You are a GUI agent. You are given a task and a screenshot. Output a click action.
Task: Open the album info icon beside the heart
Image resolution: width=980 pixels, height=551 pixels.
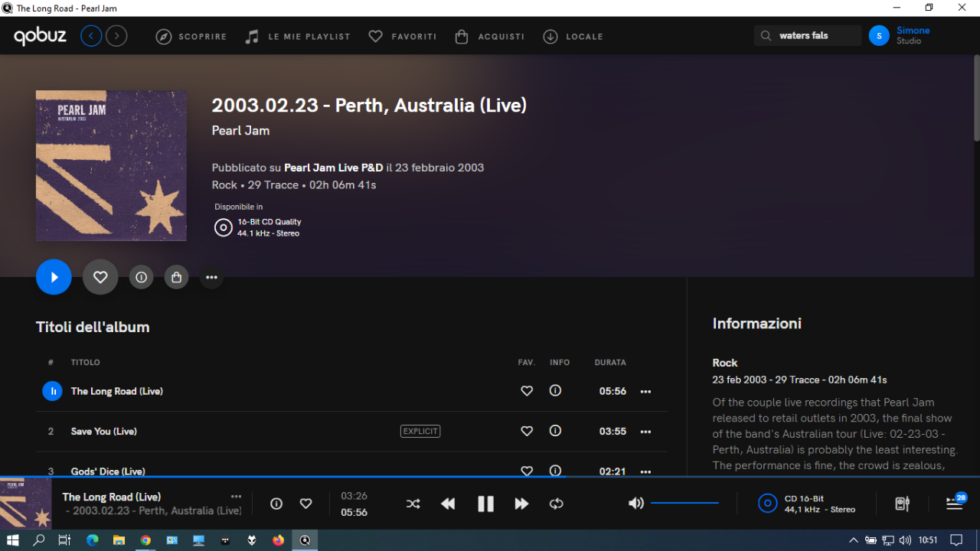[x=141, y=277]
